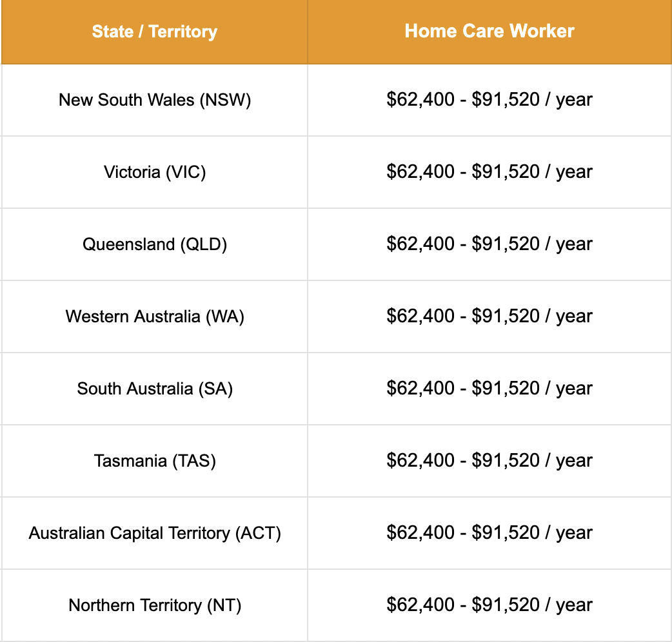The width and height of the screenshot is (672, 642).
Task: Select the Western Australia (WA) cell
Action: (x=155, y=316)
